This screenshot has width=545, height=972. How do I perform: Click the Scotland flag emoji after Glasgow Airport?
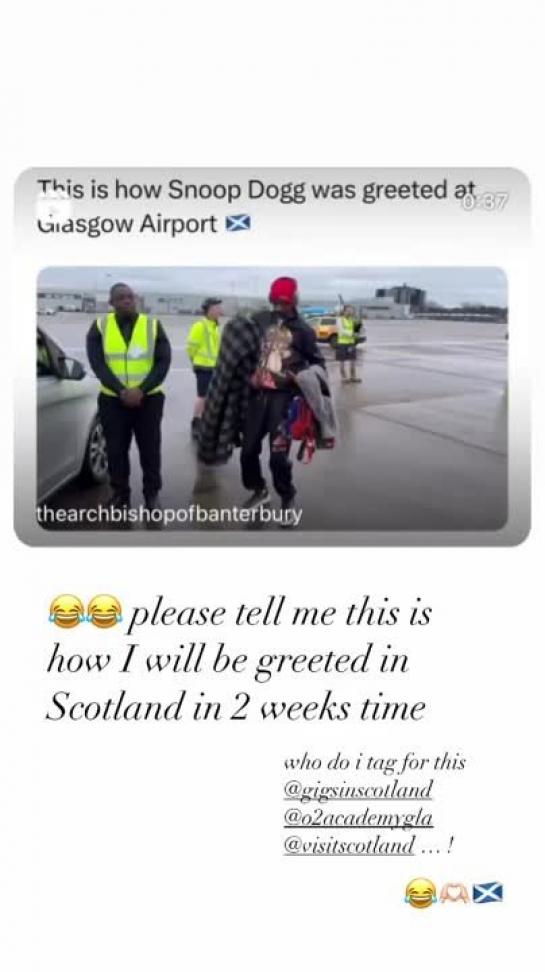(237, 224)
